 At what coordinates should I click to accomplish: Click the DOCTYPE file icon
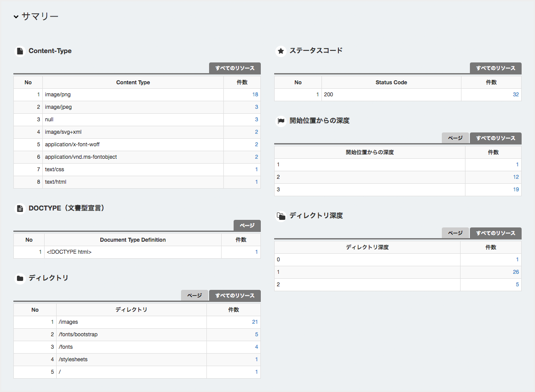[20, 208]
